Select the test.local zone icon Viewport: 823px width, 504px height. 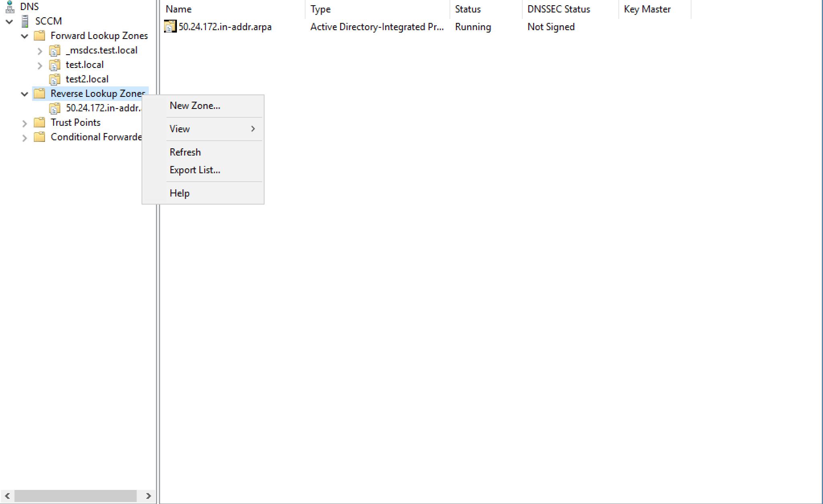55,65
